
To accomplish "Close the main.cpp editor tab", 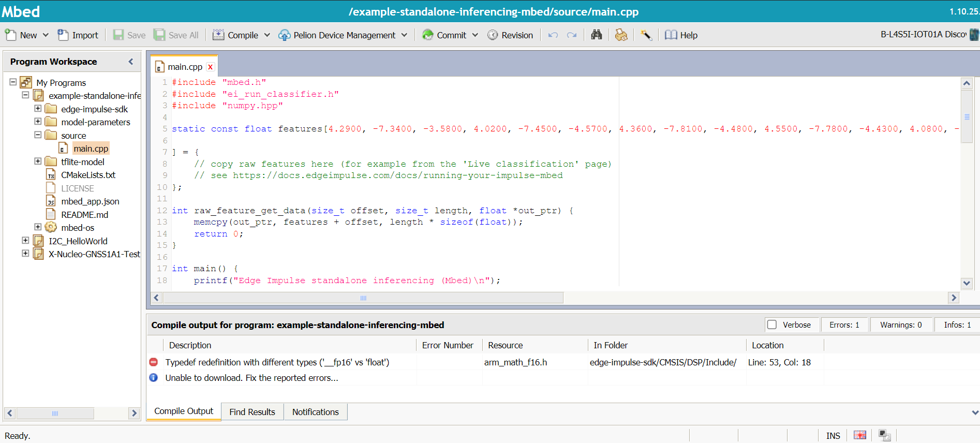I will 210,67.
